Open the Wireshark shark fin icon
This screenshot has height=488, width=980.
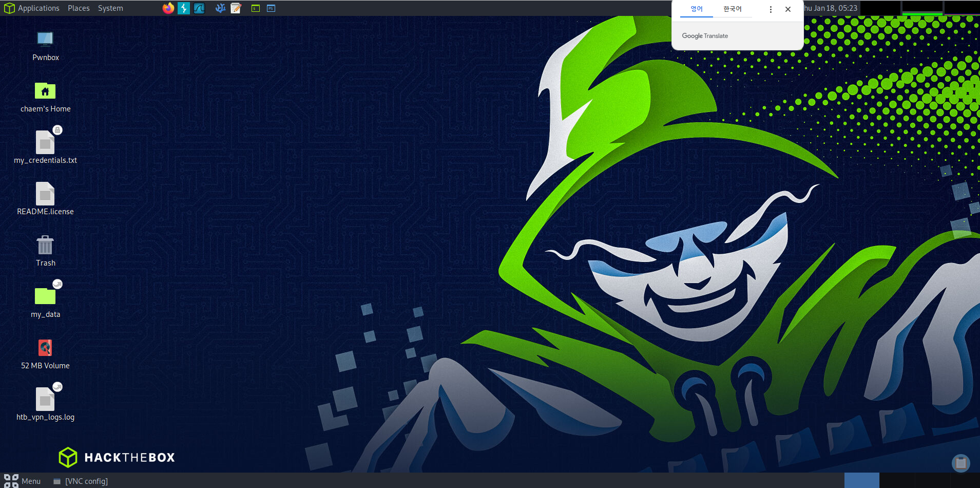199,8
